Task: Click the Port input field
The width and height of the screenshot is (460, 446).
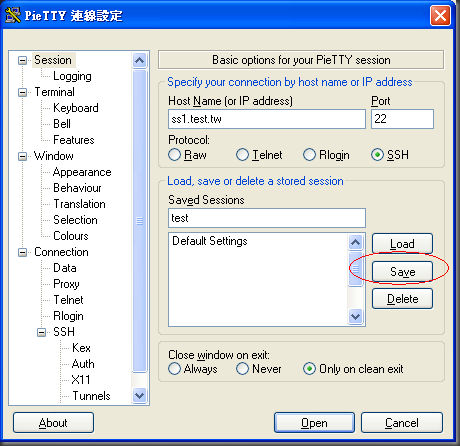Action: coord(402,119)
